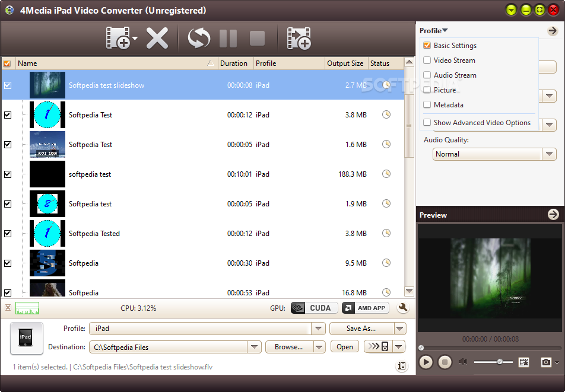The width and height of the screenshot is (565, 392).
Task: Click status clock icon for Softpedia Tested
Action: tap(386, 233)
